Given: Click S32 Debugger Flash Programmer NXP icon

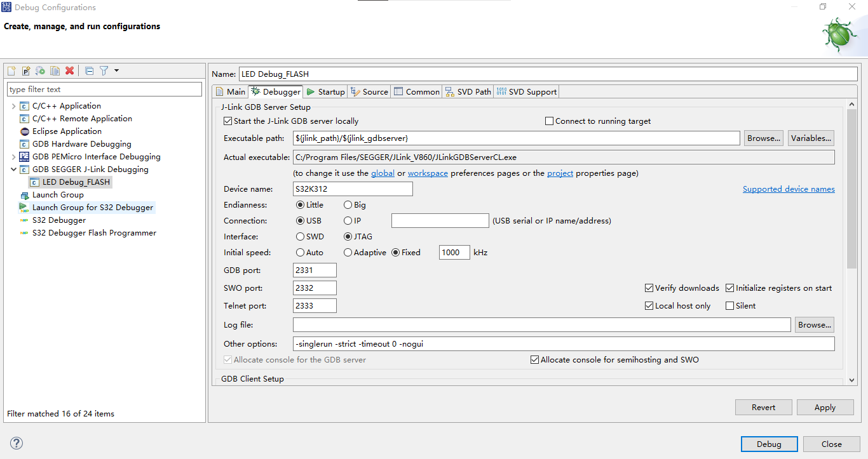Looking at the screenshot, I should 25,233.
